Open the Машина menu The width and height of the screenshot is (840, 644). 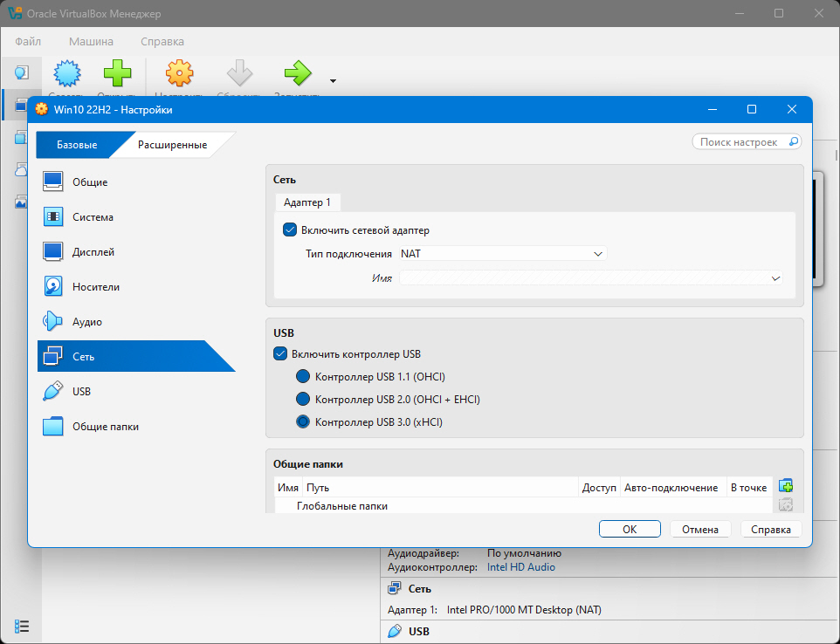click(x=91, y=41)
